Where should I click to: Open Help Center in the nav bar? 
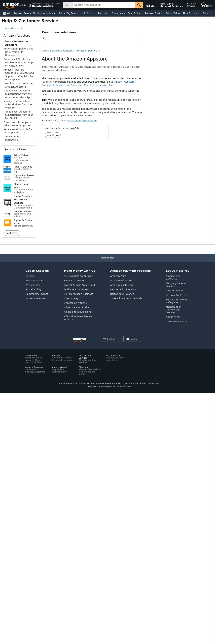click(88, 13)
